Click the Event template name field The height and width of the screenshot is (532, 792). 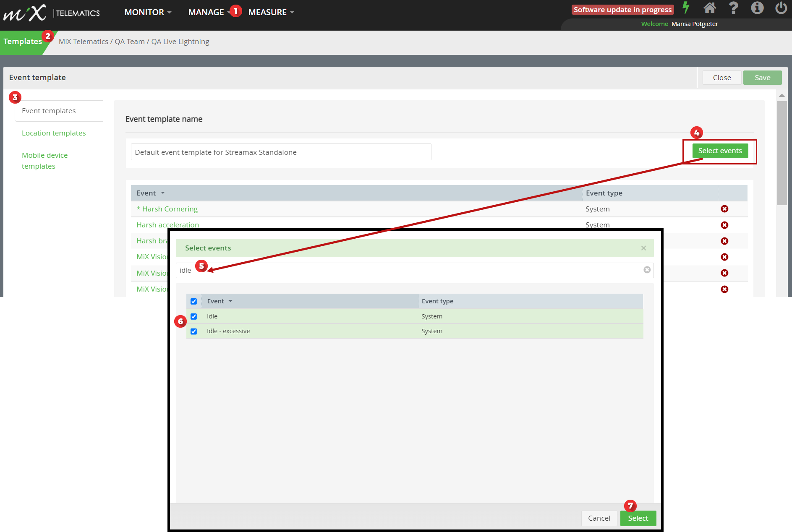[x=281, y=152]
